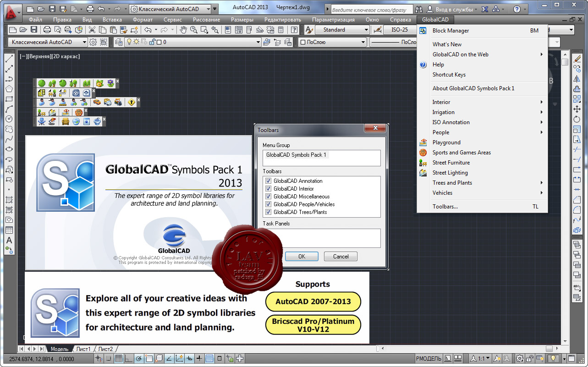The width and height of the screenshot is (588, 367).
Task: Click the Cut scissors icon
Action: tap(92, 30)
